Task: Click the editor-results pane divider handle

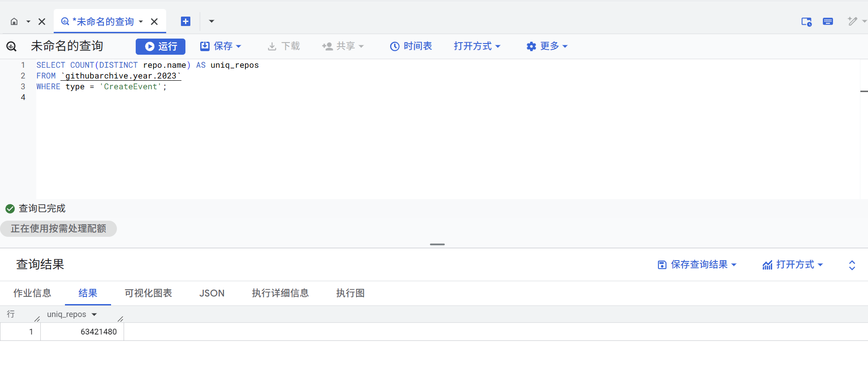Action: pyautogui.click(x=437, y=244)
